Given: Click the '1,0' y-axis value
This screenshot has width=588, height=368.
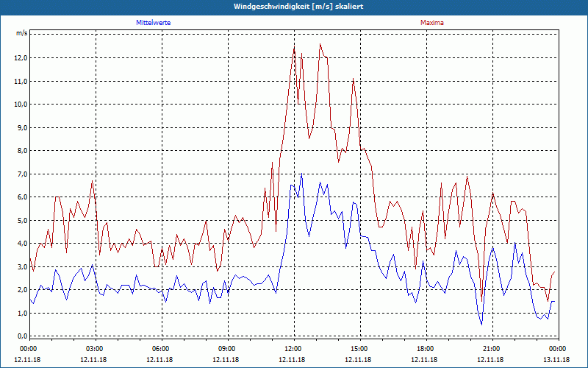Looking at the screenshot, I should pos(23,314).
